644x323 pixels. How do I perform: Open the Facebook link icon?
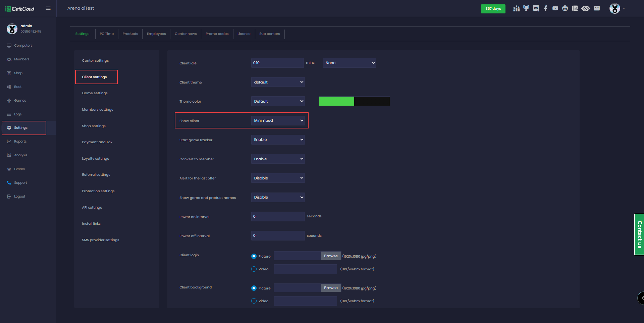pyautogui.click(x=546, y=8)
